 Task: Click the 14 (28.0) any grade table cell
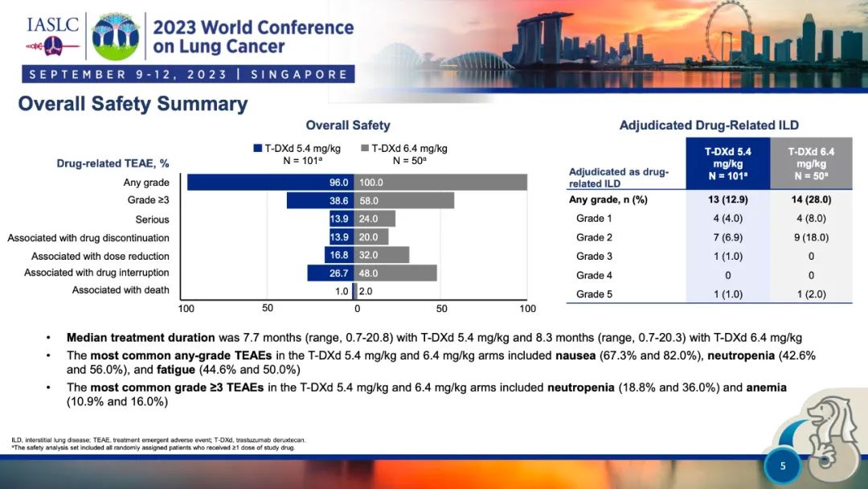coord(810,200)
